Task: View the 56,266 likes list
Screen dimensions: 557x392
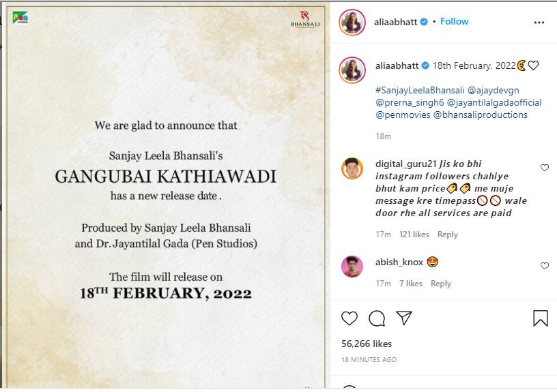Action: [367, 344]
